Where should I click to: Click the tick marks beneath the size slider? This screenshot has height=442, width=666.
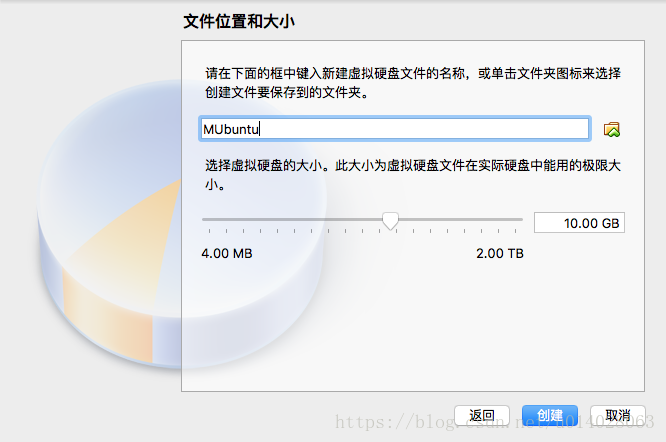click(362, 231)
